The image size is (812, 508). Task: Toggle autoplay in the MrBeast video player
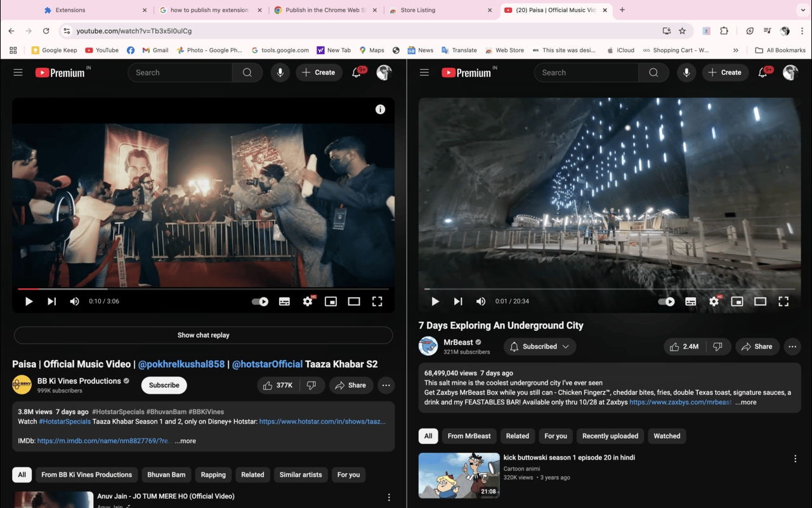pyautogui.click(x=666, y=302)
